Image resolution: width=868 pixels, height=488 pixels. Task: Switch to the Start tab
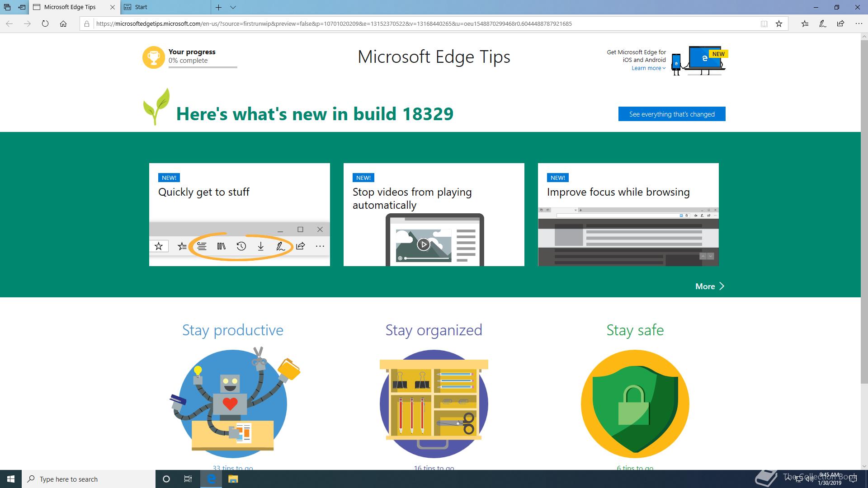[x=165, y=7]
